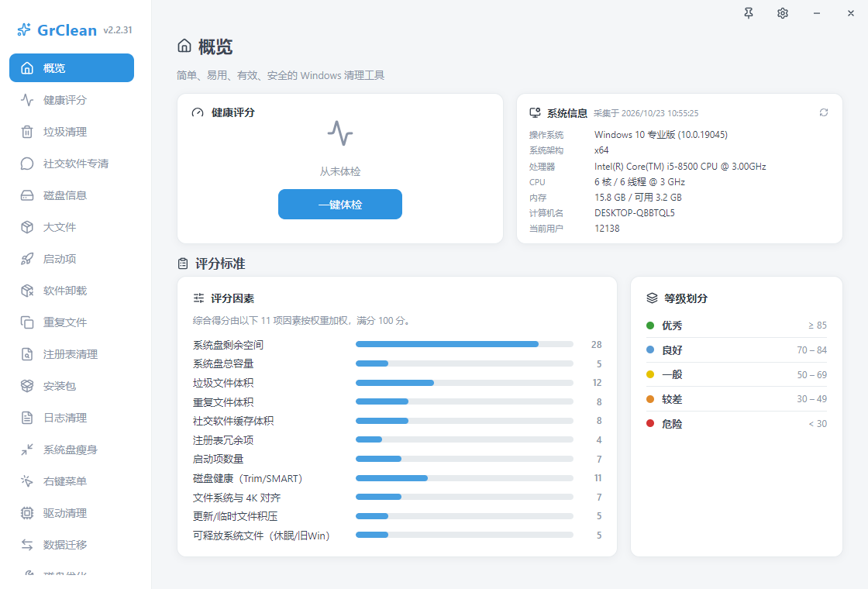Click the 磁盘健康 (Trim/SMART) progress bar

(x=464, y=477)
